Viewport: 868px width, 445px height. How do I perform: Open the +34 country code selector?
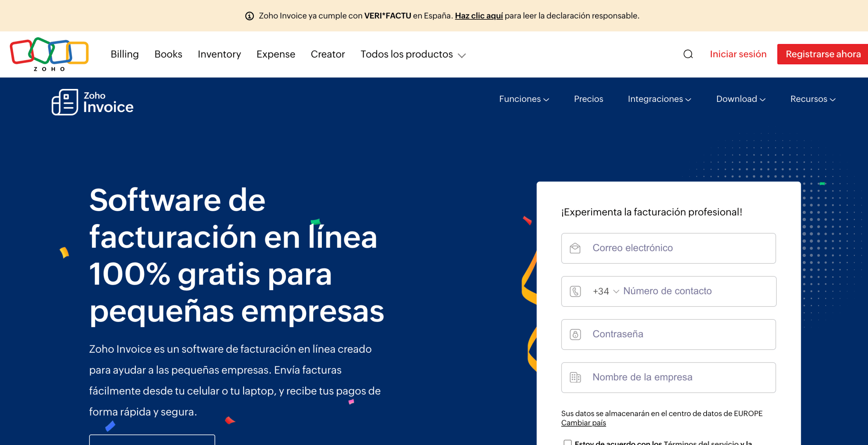[x=606, y=291]
